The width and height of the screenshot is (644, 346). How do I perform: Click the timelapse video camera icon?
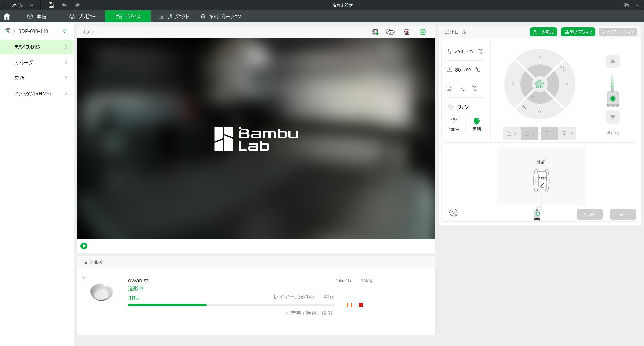point(390,32)
